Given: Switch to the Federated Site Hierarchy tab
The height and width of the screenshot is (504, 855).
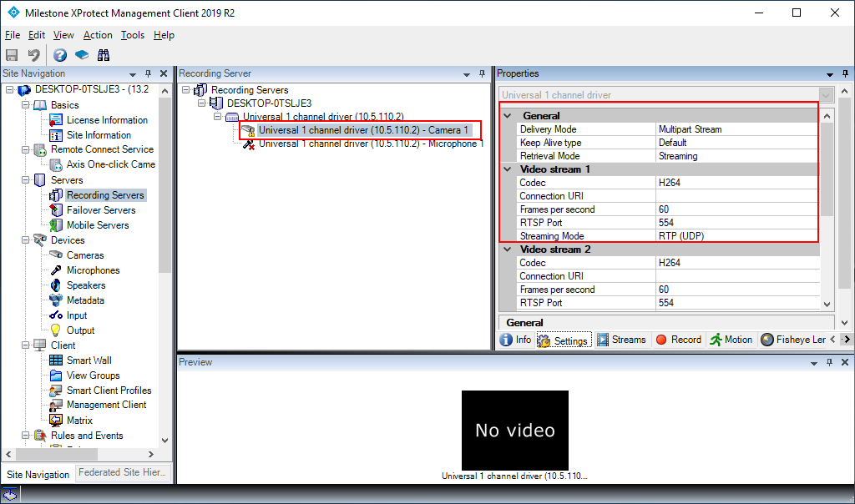Looking at the screenshot, I should [123, 474].
